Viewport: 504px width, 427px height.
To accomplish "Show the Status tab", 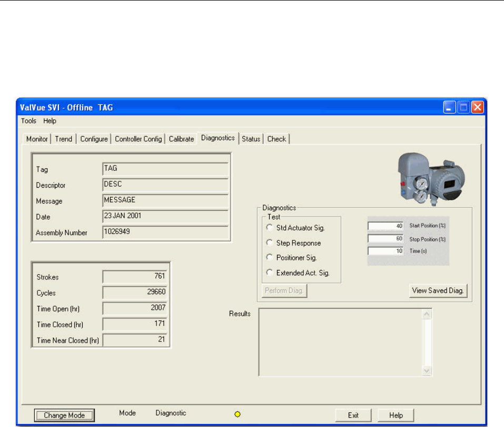I will click(251, 139).
